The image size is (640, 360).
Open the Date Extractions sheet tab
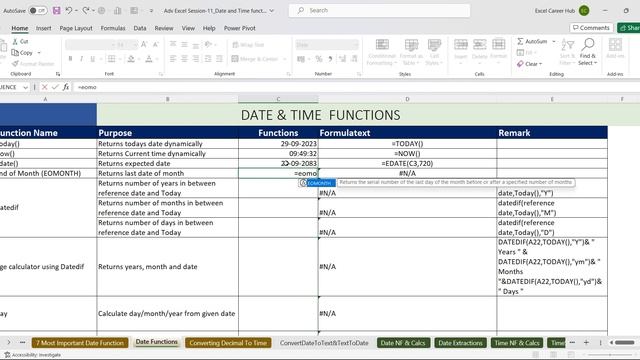click(x=460, y=343)
